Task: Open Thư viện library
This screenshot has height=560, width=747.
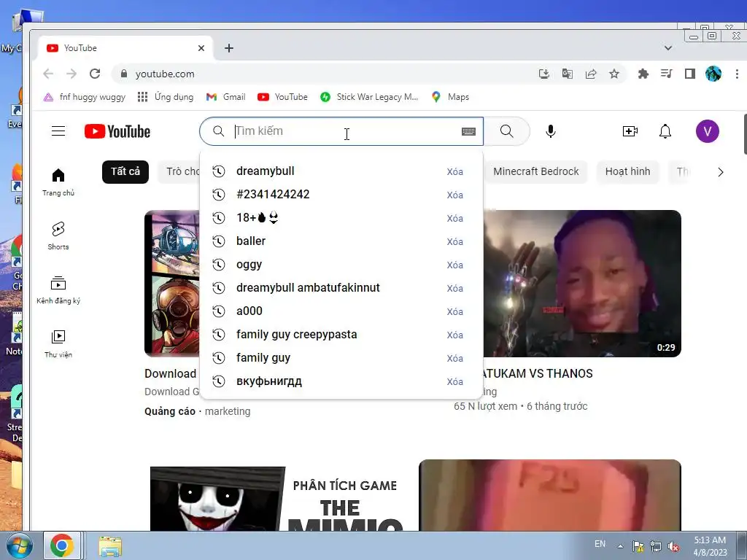Action: pos(58,344)
